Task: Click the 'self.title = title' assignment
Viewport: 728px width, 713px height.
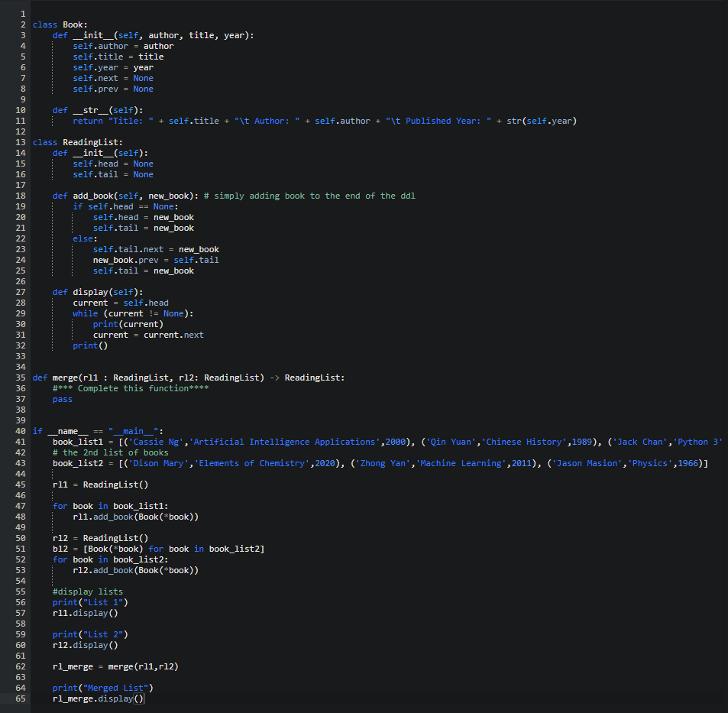Action: click(x=118, y=57)
